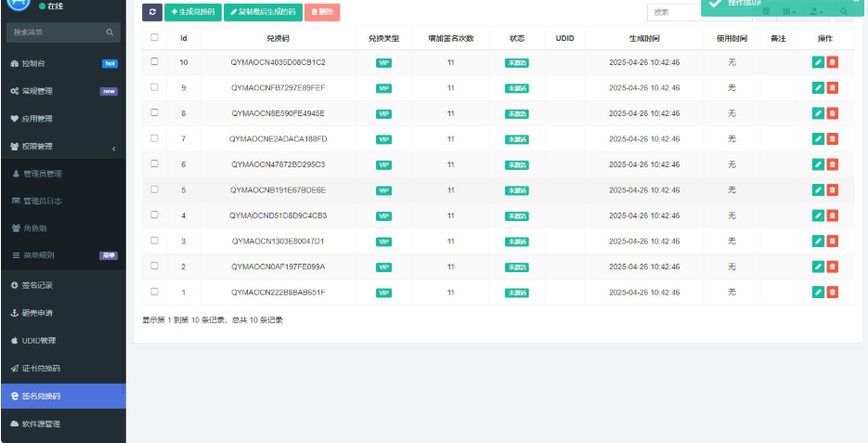Click the App Store avatar logo
Image resolution: width=868 pixels, height=443 pixels.
coord(19,5)
